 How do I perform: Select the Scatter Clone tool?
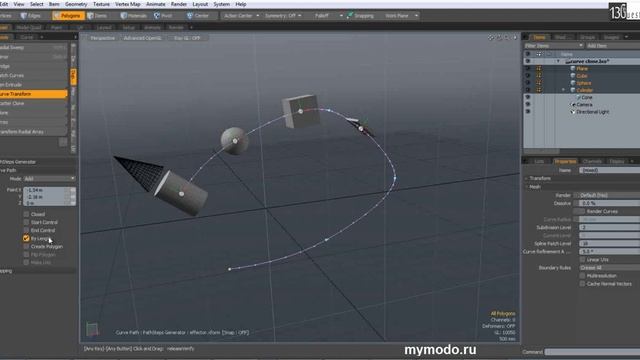pyautogui.click(x=33, y=103)
